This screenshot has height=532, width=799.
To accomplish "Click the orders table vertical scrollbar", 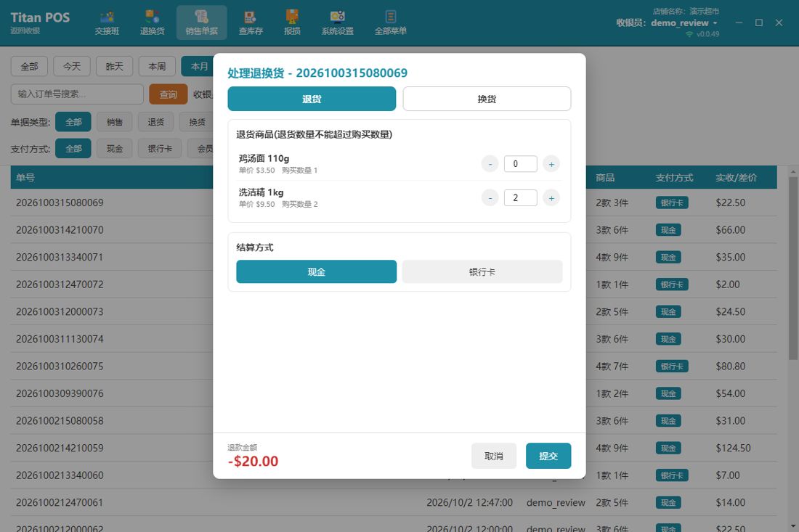I will pyautogui.click(x=793, y=269).
